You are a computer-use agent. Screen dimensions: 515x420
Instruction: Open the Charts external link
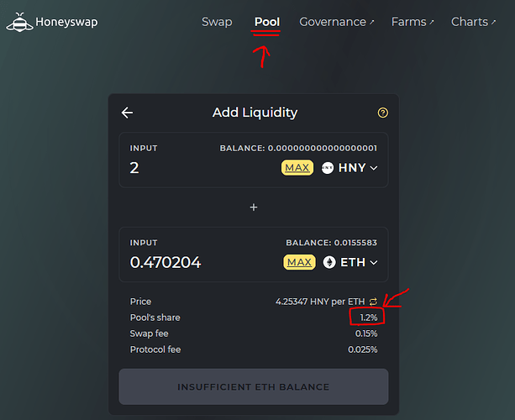click(473, 22)
